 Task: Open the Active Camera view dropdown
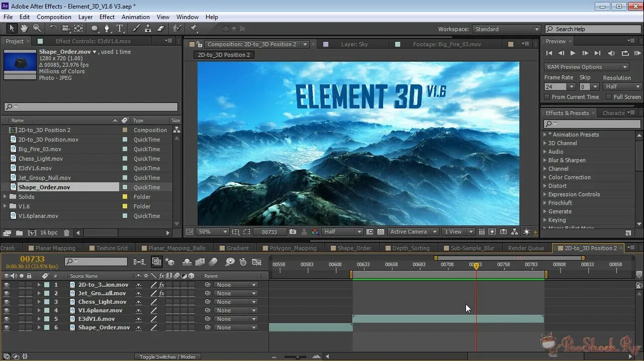coord(412,231)
